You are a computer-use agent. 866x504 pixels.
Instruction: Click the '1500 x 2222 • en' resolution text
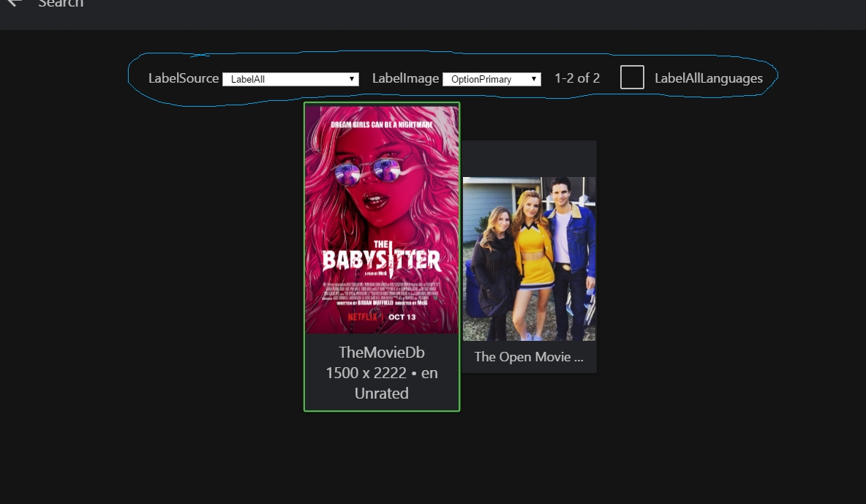click(x=382, y=373)
